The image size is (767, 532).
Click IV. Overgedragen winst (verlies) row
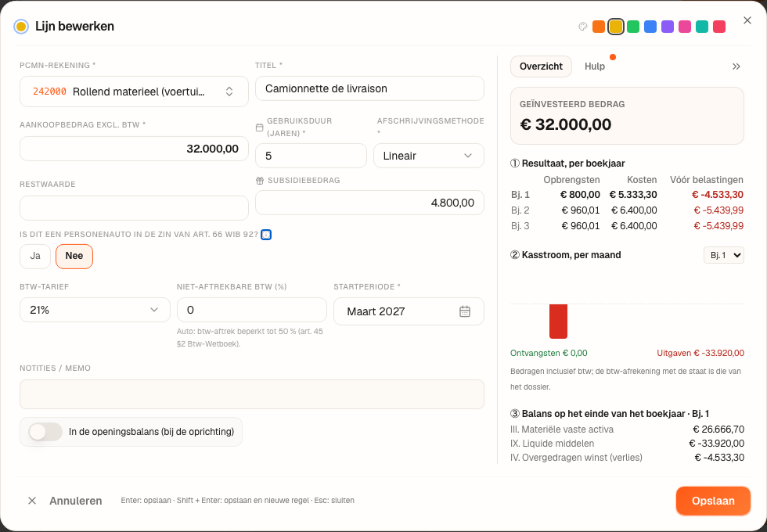pos(627,458)
